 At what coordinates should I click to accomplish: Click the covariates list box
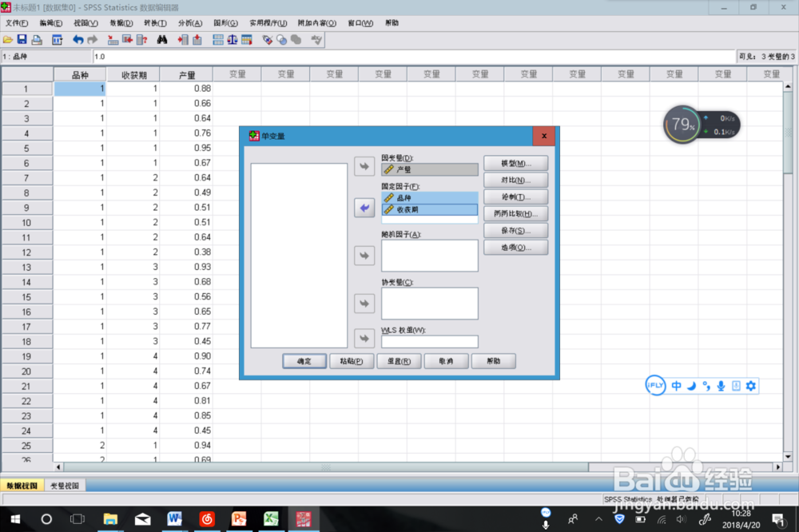click(430, 304)
